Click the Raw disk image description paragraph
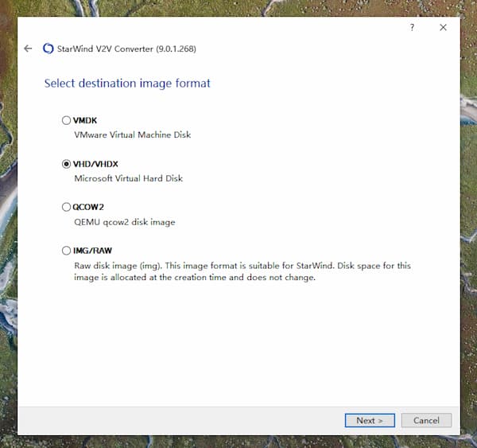The image size is (477, 448). coord(242,271)
